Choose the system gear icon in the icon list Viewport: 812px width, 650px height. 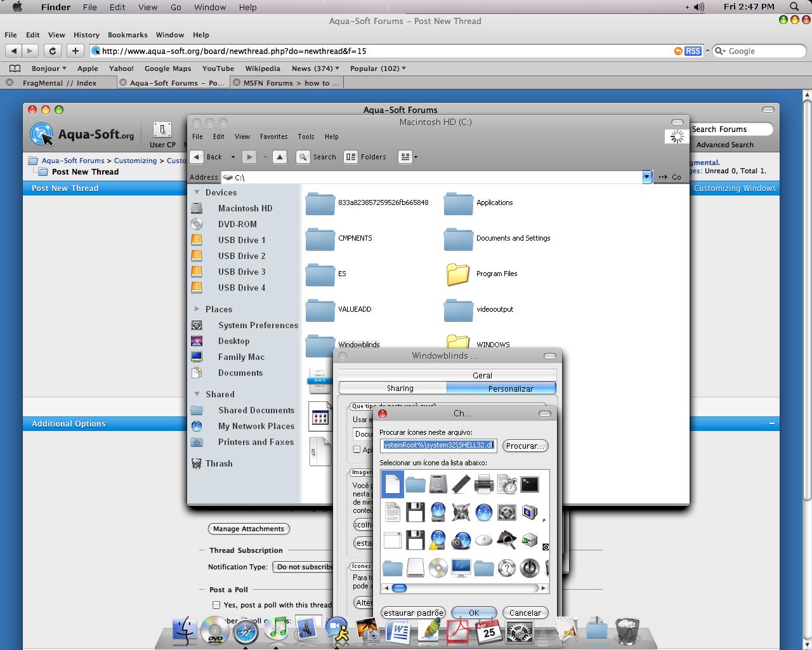pyautogui.click(x=507, y=512)
